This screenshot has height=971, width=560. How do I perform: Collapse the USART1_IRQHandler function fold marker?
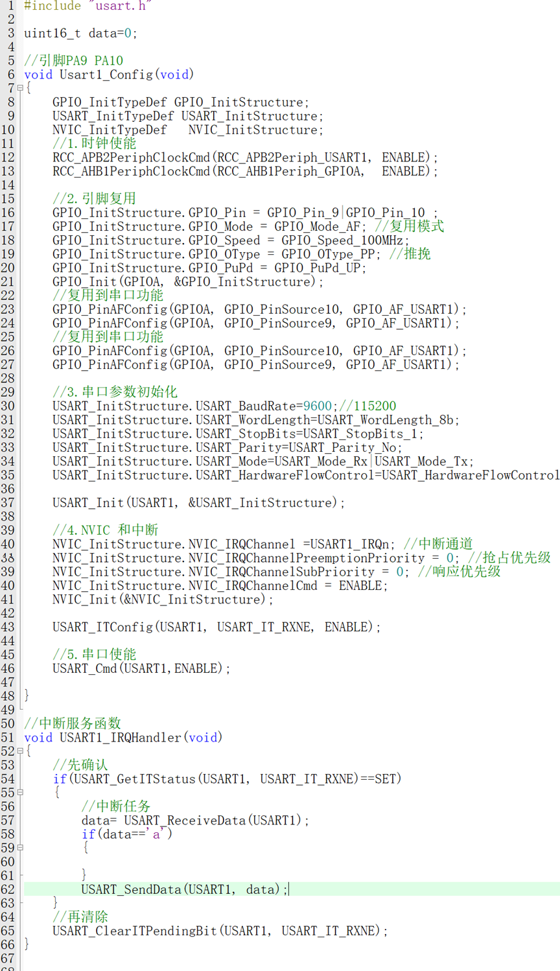tap(20, 751)
